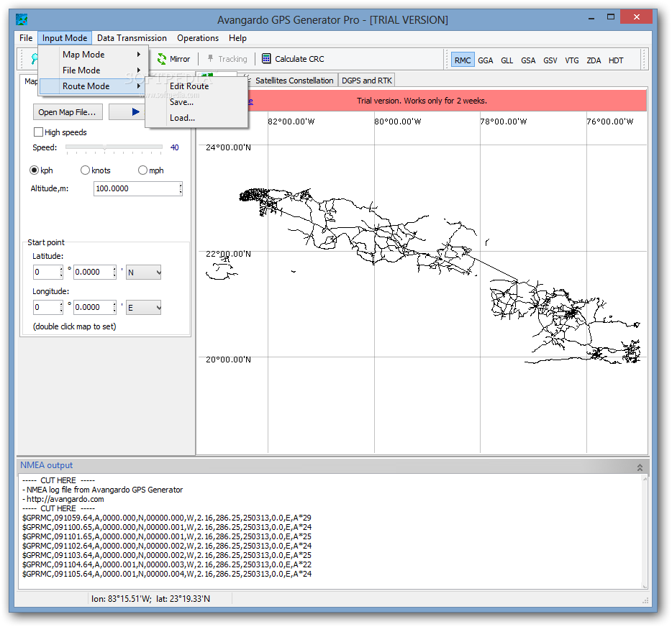Click the first $GPRMC,091059.64 output line
672x627 pixels.
pos(167,518)
